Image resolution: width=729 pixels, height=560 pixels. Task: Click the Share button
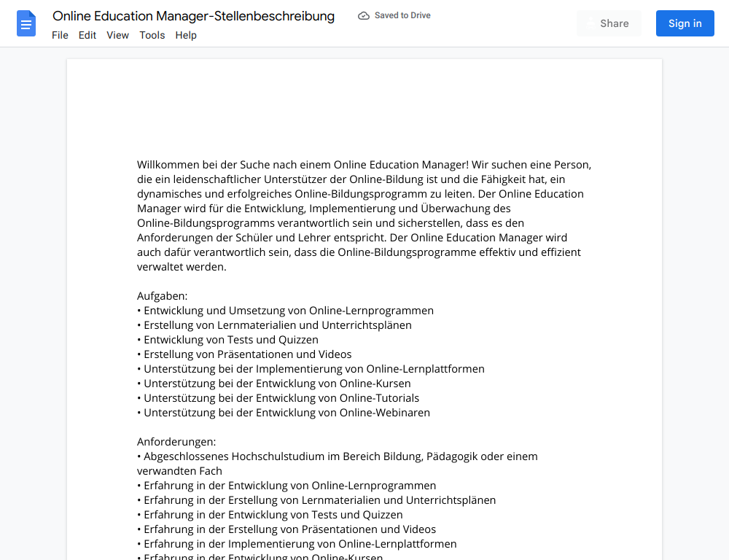(x=609, y=23)
